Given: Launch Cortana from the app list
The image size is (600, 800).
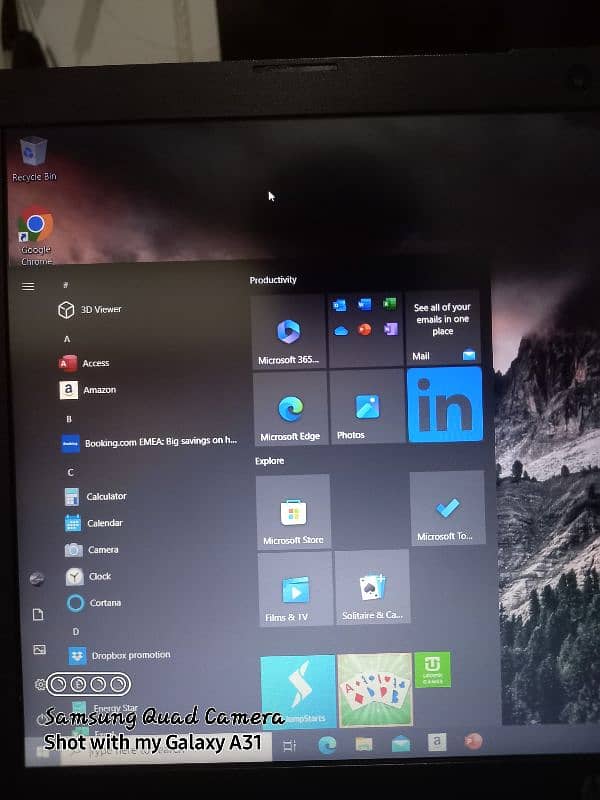Looking at the screenshot, I should (x=94, y=603).
